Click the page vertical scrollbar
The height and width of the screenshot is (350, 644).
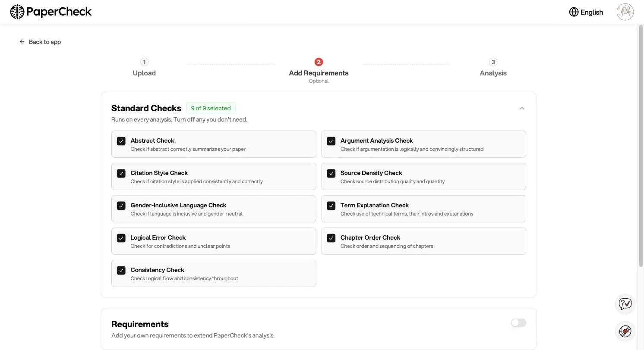pos(641,146)
